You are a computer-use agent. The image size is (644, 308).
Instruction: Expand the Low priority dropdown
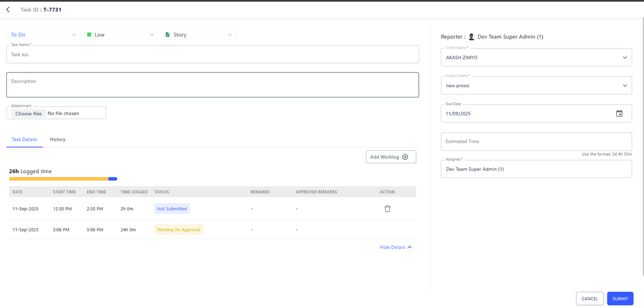pyautogui.click(x=151, y=35)
